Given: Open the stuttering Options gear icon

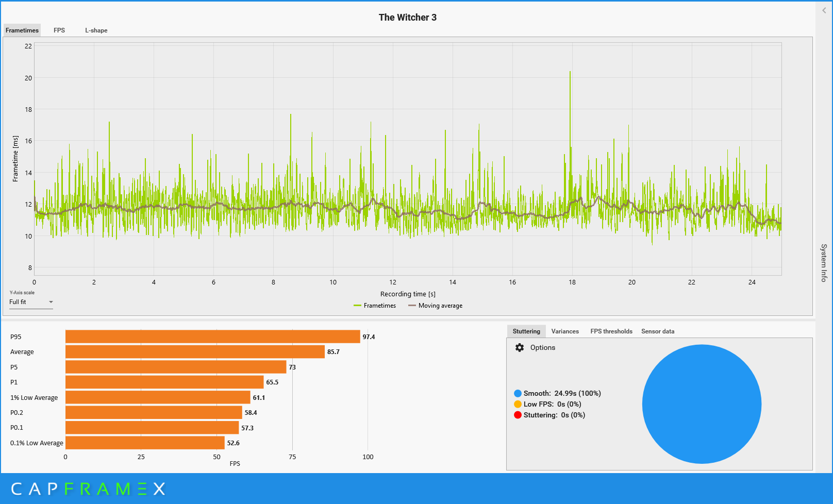Looking at the screenshot, I should (520, 348).
